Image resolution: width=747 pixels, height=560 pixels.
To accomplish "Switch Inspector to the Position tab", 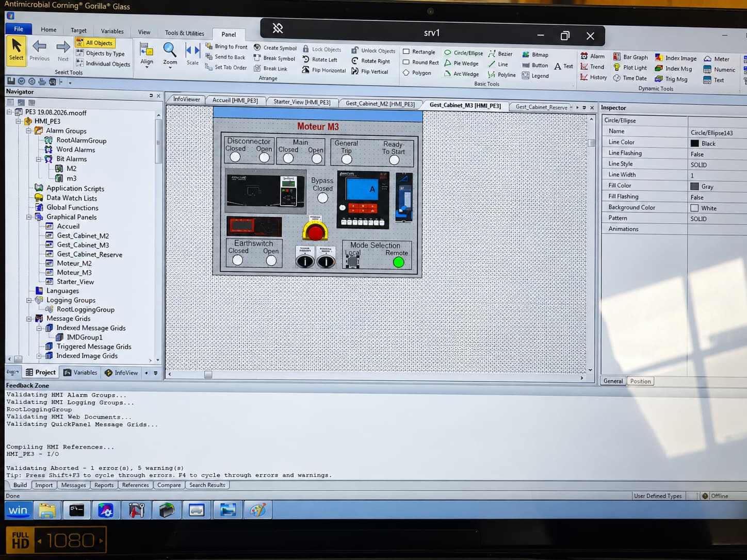I will click(x=640, y=381).
